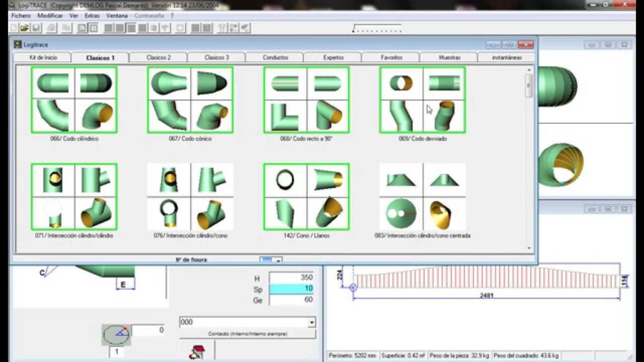Click the Ge value field 60
The image size is (644, 362).
(292, 300)
